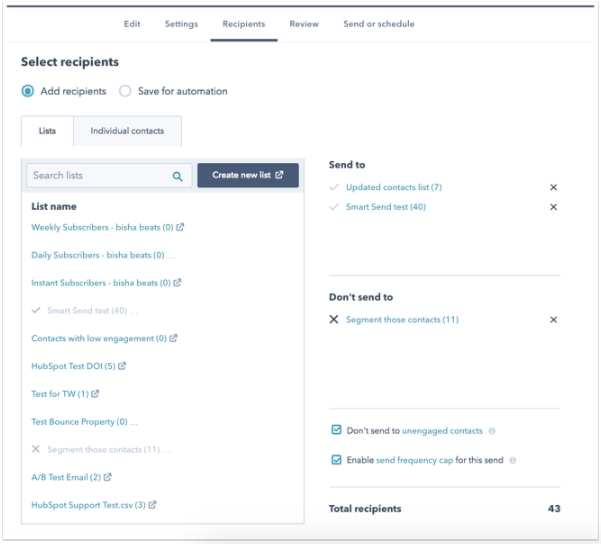Viewport: 601px width, 544px height.
Task: Click the Create new list button
Action: click(248, 175)
